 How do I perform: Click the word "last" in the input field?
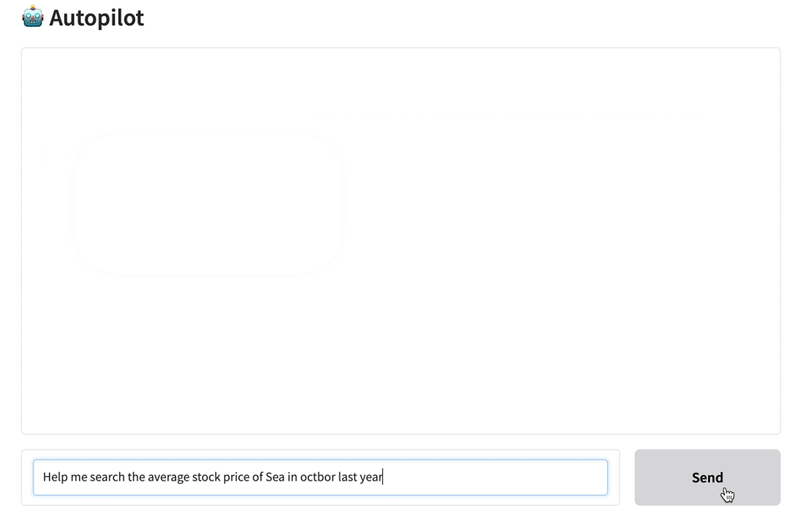[348, 477]
